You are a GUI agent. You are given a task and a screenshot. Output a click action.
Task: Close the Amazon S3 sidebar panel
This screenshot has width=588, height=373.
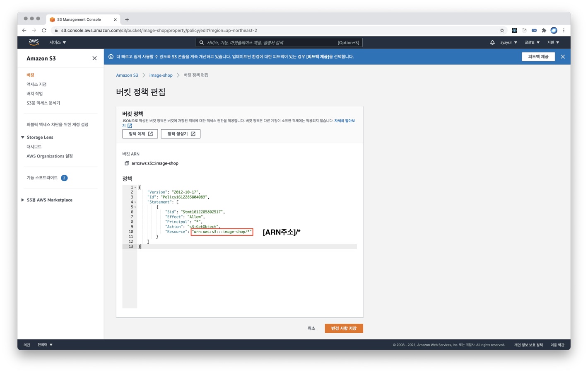coord(94,58)
